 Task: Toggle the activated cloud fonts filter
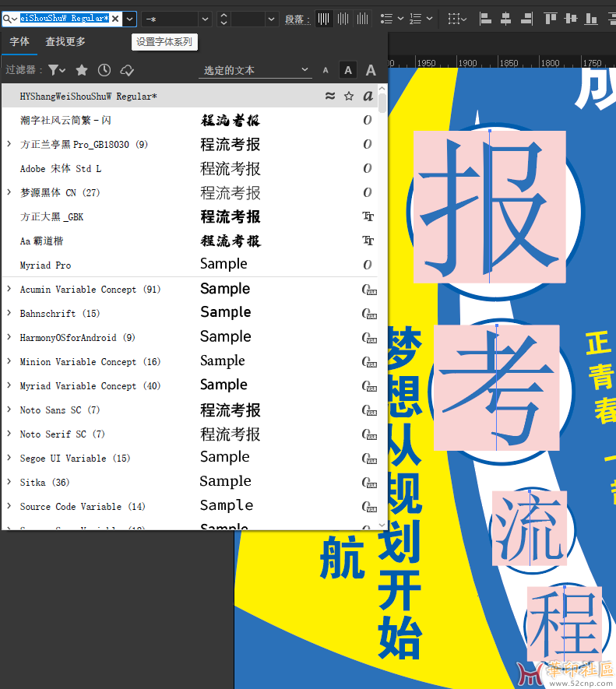pyautogui.click(x=127, y=70)
